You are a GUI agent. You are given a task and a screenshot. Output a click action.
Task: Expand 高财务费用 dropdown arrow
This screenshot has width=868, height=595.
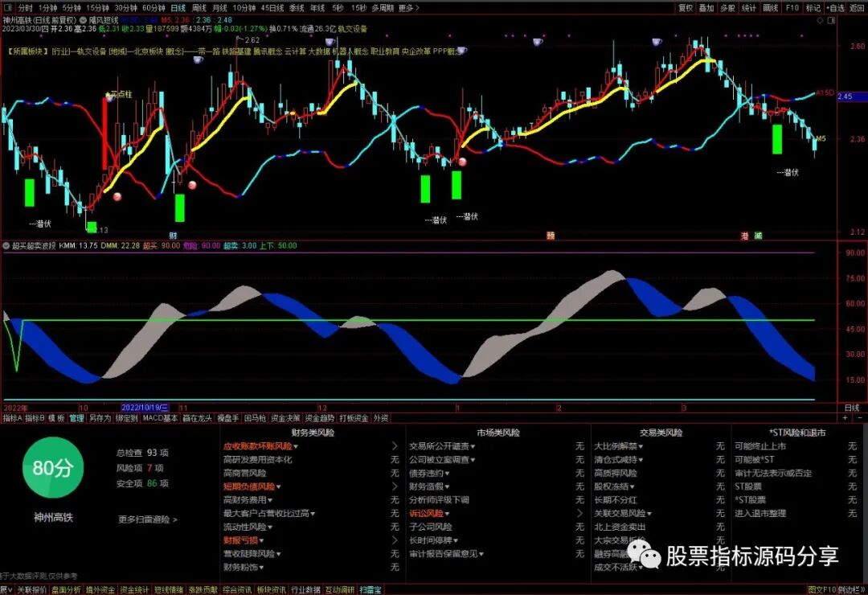click(x=270, y=500)
